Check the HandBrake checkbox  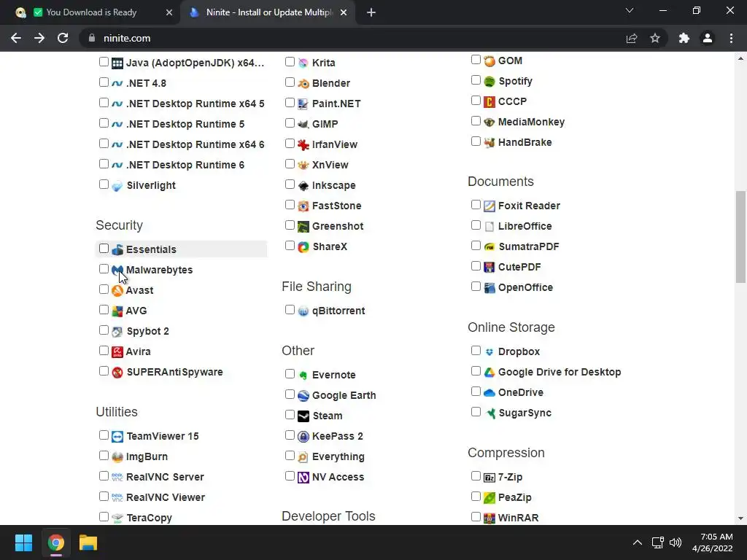coord(476,141)
